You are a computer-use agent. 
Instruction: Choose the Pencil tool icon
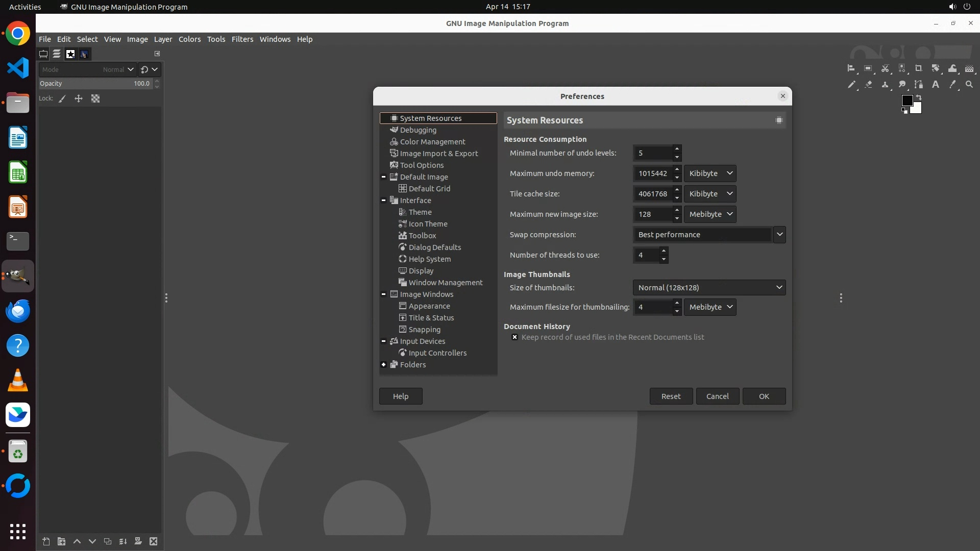click(851, 85)
